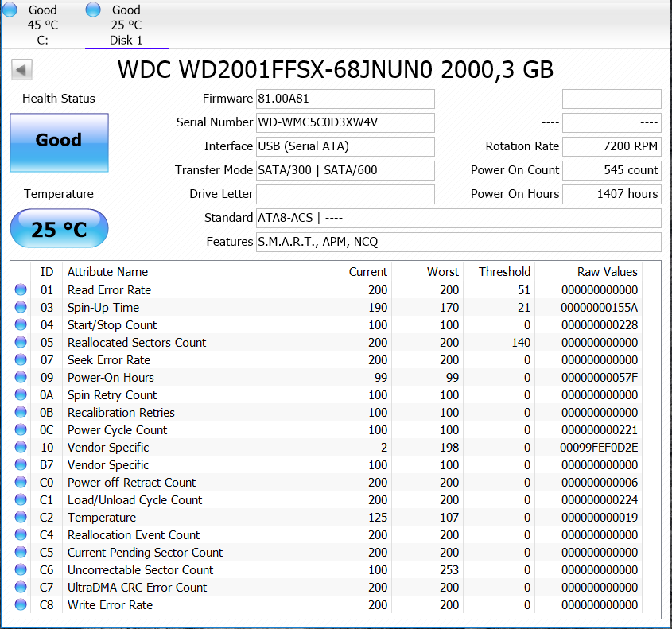Click the Attribute Name column header

pyautogui.click(x=191, y=272)
